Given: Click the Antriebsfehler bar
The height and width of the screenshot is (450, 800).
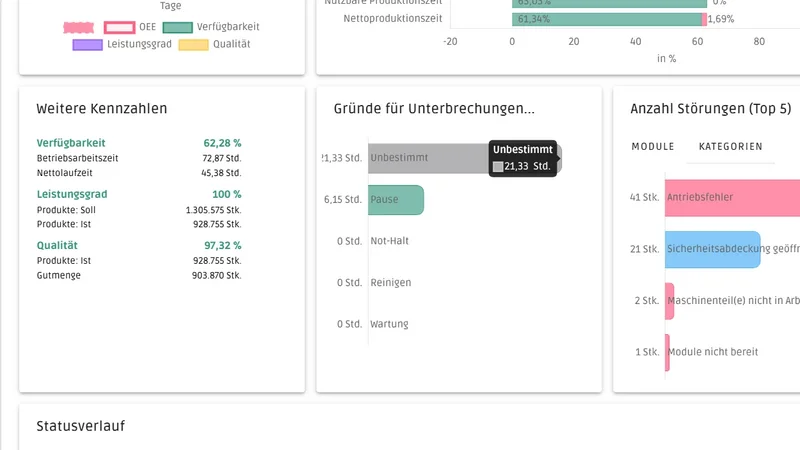Looking at the screenshot, I should (732, 197).
